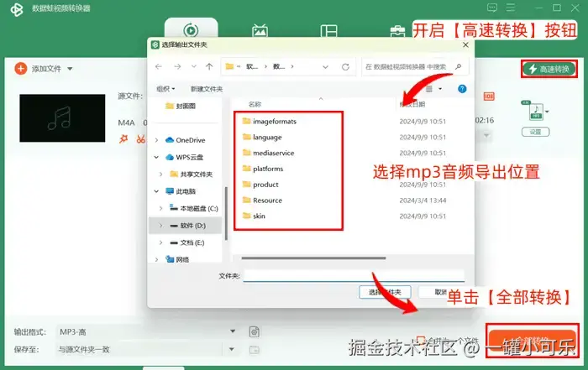The image size is (588, 370).
Task: Open the add file dropdown arrow
Action: click(x=70, y=69)
